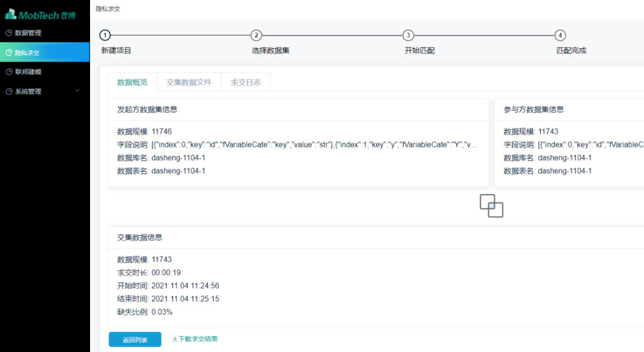This screenshot has height=352, width=644.
Task: Click the 发起方数据集信息 heading
Action: (147, 110)
